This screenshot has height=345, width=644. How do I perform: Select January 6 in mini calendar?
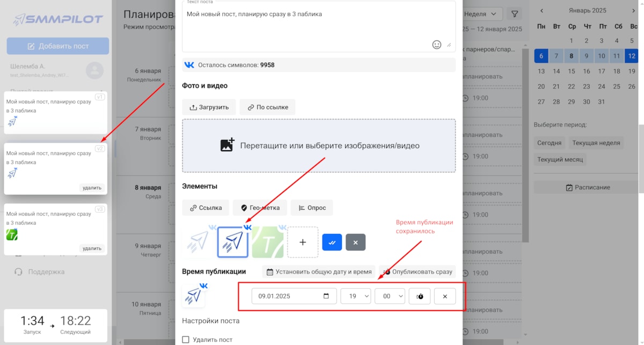coord(541,56)
